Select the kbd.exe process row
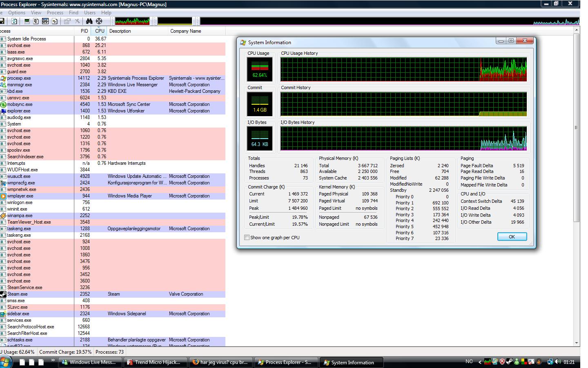 coord(113,91)
